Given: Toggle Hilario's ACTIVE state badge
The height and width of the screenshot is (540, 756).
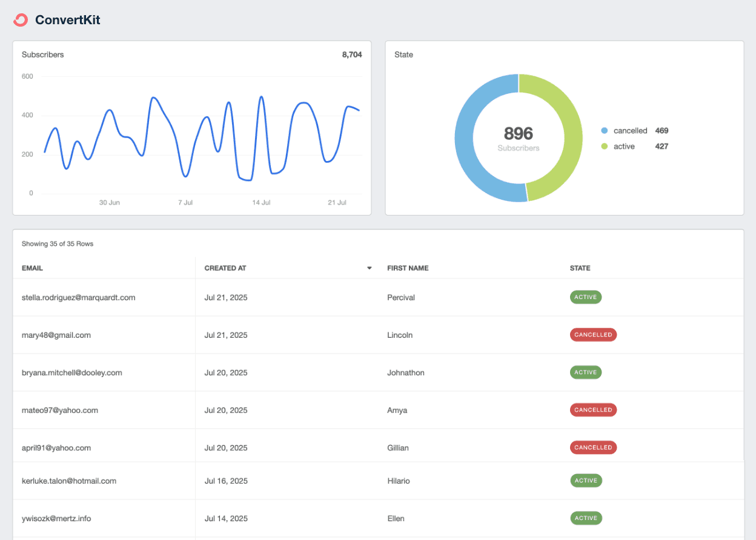Looking at the screenshot, I should pos(586,480).
